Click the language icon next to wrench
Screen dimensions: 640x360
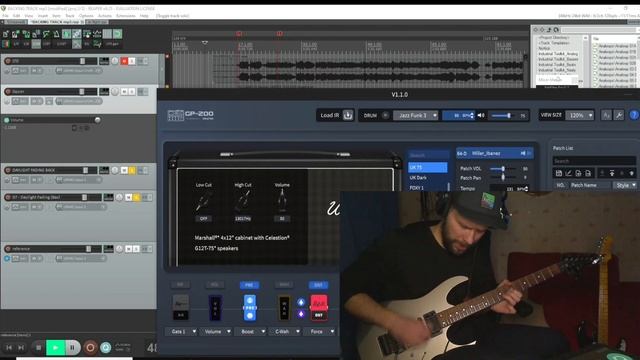607,116
